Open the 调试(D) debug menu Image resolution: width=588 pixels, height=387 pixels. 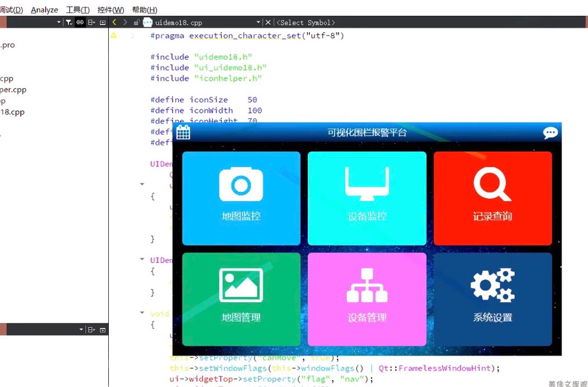pyautogui.click(x=11, y=10)
